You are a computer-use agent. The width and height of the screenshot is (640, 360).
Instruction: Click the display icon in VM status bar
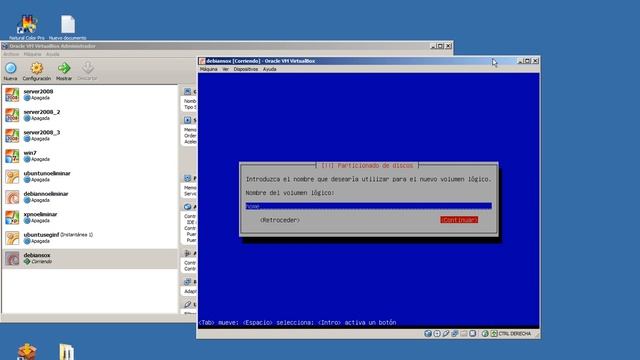point(473,333)
